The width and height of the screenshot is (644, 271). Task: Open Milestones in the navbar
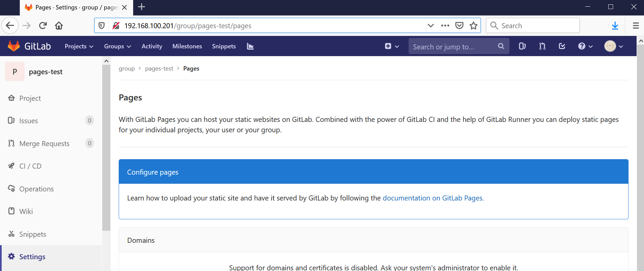[x=187, y=46]
